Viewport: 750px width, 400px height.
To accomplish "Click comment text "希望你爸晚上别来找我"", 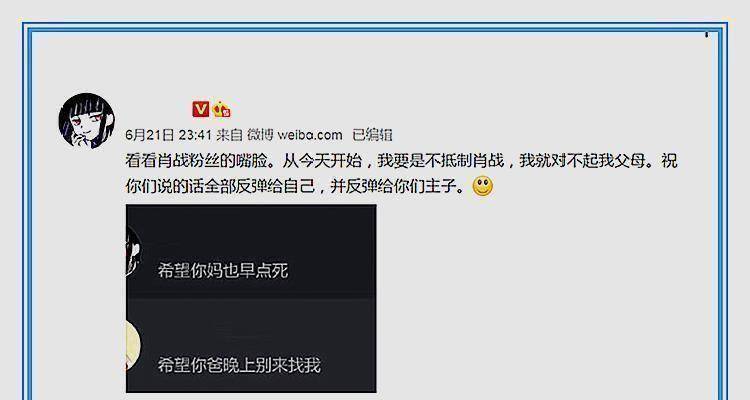I will tap(239, 366).
